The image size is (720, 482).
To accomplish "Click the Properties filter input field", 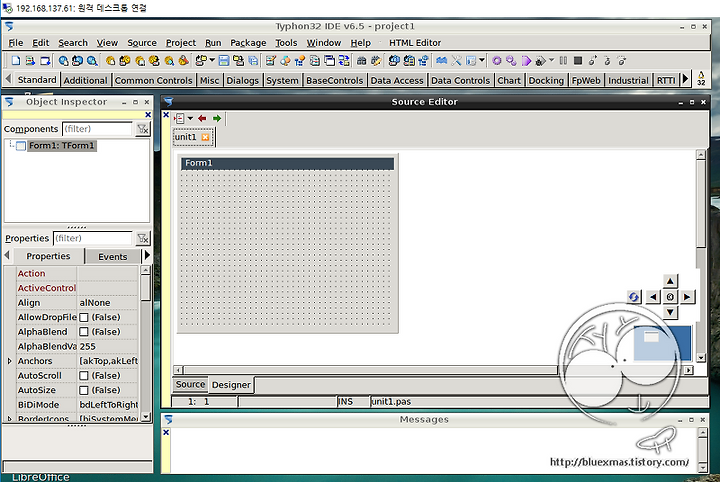I will (93, 238).
